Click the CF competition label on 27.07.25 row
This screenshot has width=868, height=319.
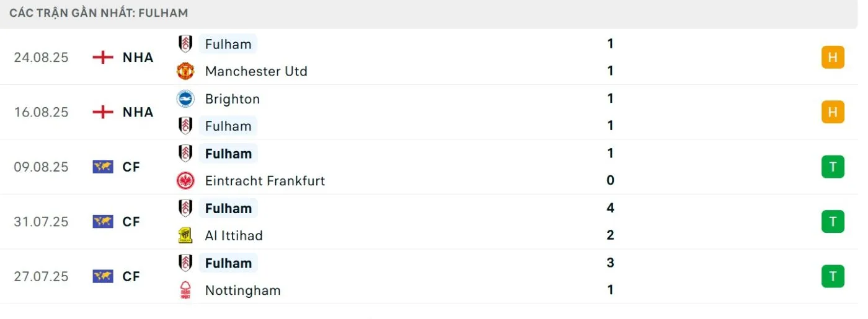pos(131,276)
